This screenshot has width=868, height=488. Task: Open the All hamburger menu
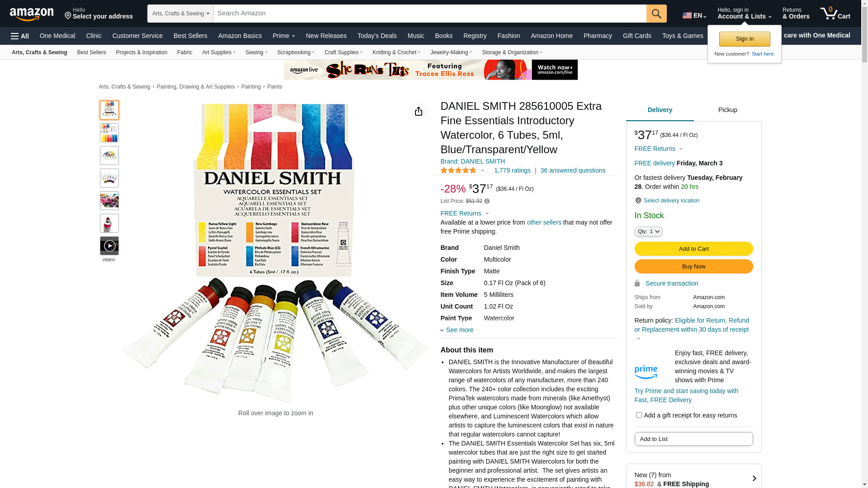tap(20, 36)
